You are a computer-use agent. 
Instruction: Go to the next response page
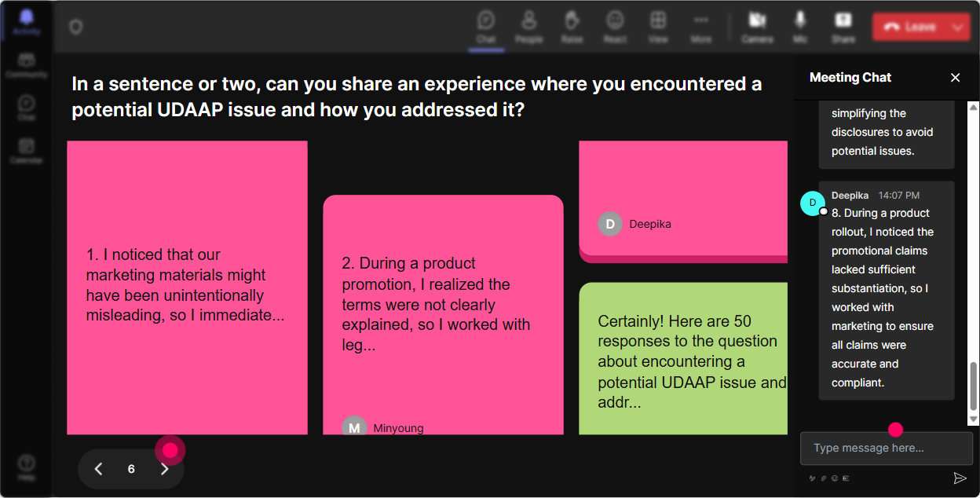pyautogui.click(x=164, y=469)
